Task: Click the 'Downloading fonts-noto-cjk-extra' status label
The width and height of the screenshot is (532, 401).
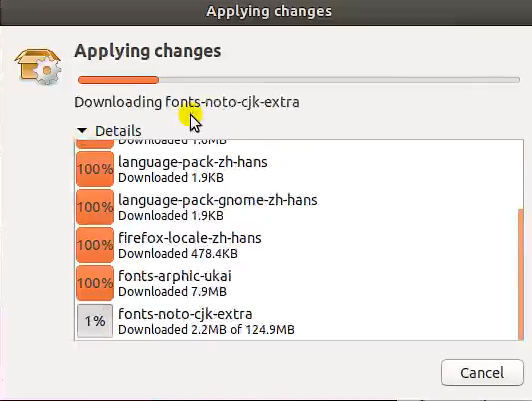Action: 187,102
